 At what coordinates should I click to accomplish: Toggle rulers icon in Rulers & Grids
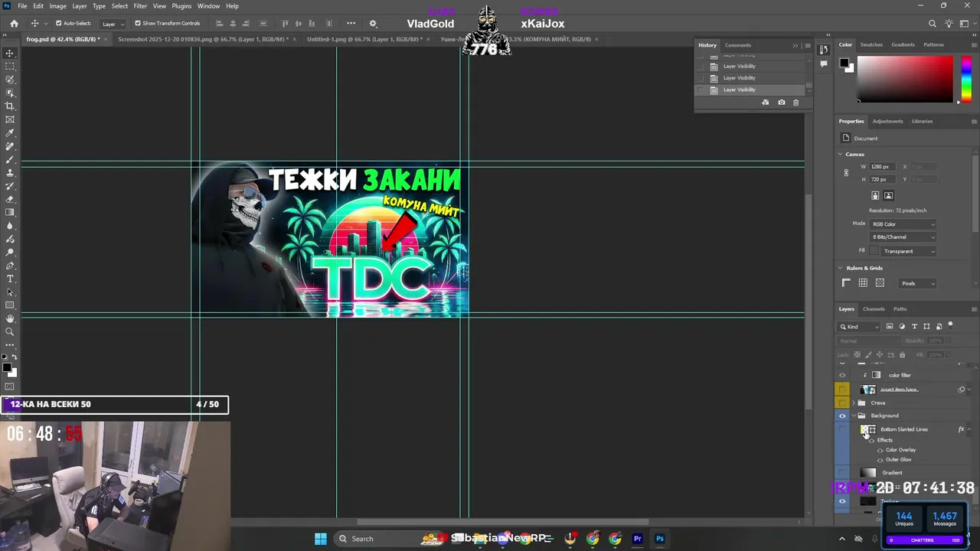(846, 283)
